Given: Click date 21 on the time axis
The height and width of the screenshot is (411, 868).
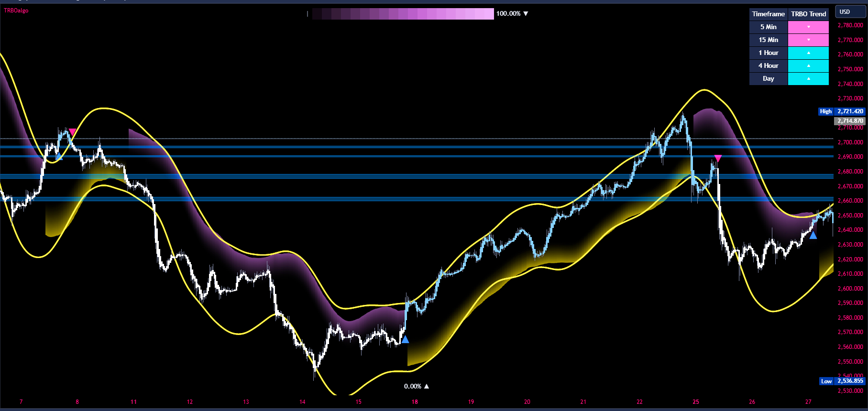Looking at the screenshot, I should pyautogui.click(x=583, y=402).
